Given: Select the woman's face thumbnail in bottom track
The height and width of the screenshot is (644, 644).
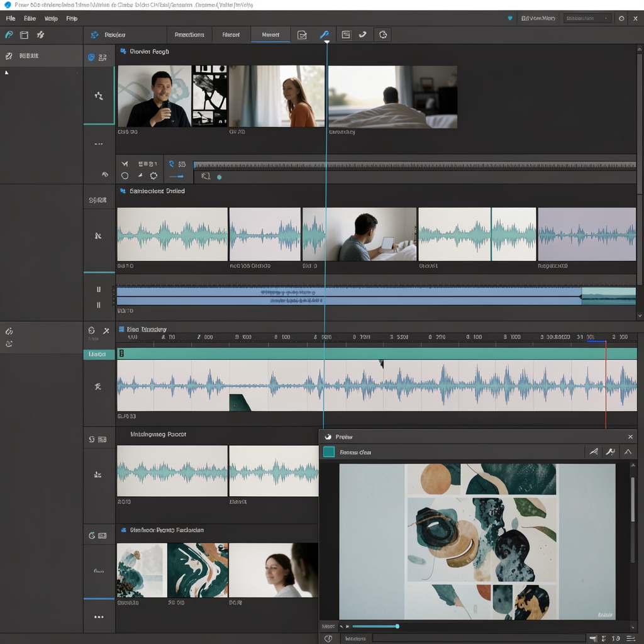Looking at the screenshot, I should 274,570.
